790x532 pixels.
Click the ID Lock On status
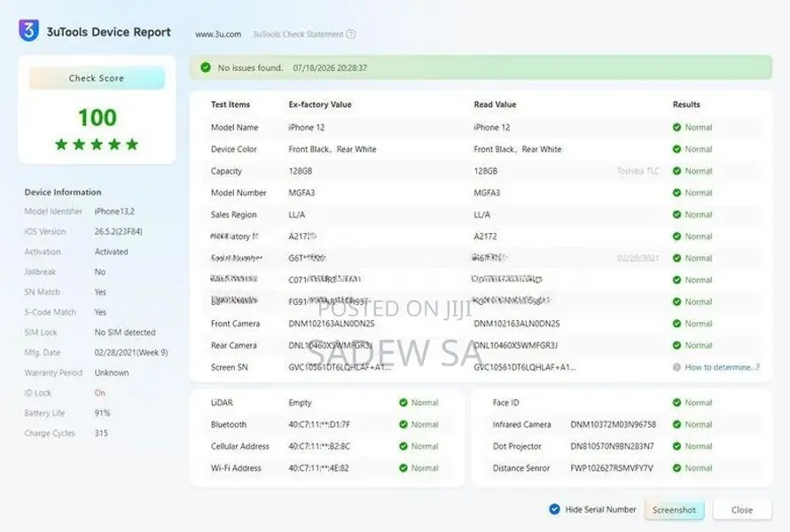click(x=100, y=393)
